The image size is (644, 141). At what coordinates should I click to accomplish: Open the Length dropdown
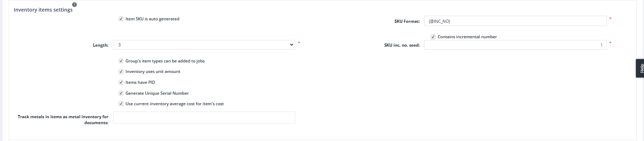pos(204,45)
